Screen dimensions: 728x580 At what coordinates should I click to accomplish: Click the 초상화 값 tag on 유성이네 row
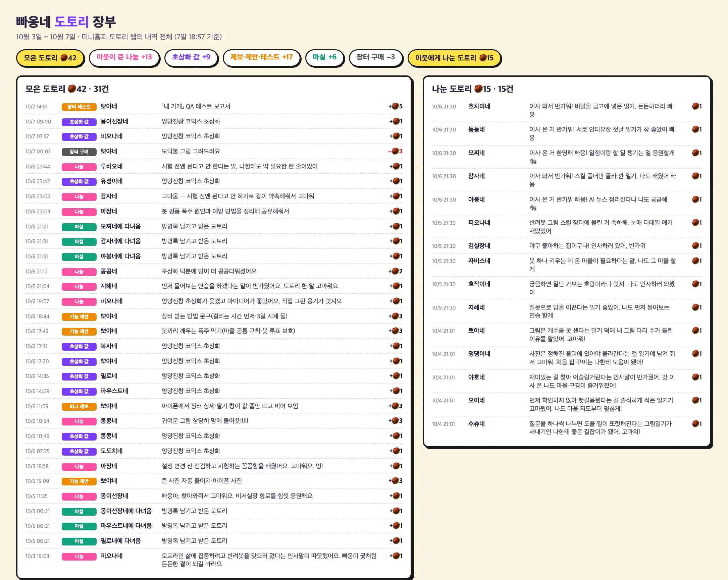(79, 181)
